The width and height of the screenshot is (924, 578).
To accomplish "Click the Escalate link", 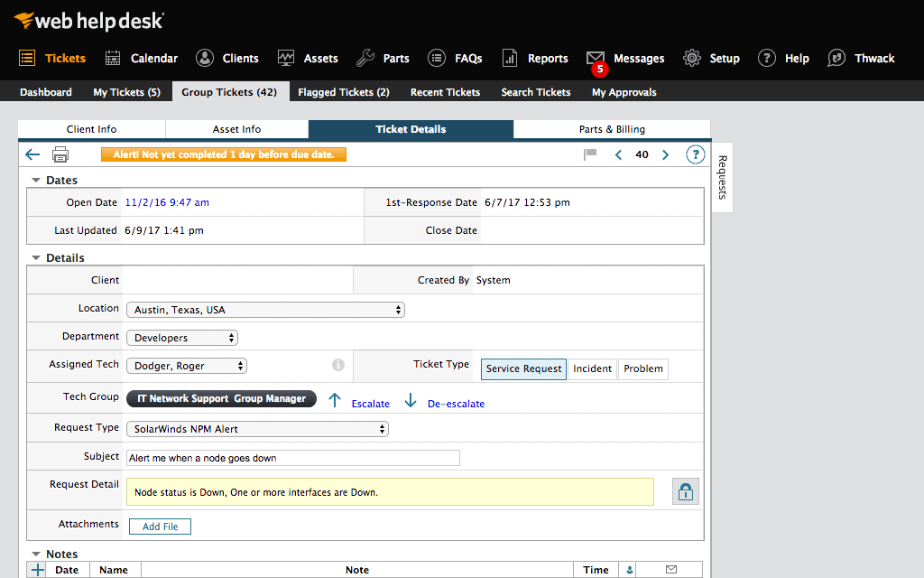I will coord(371,404).
